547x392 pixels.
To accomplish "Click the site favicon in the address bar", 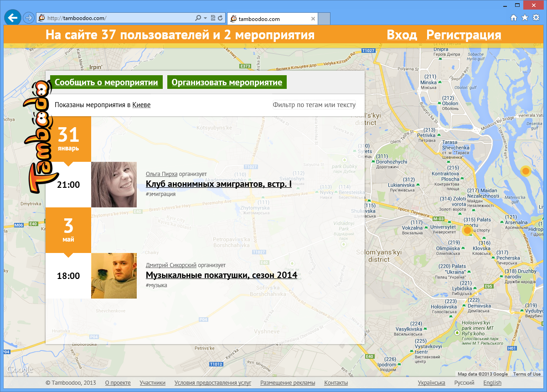I will point(41,18).
